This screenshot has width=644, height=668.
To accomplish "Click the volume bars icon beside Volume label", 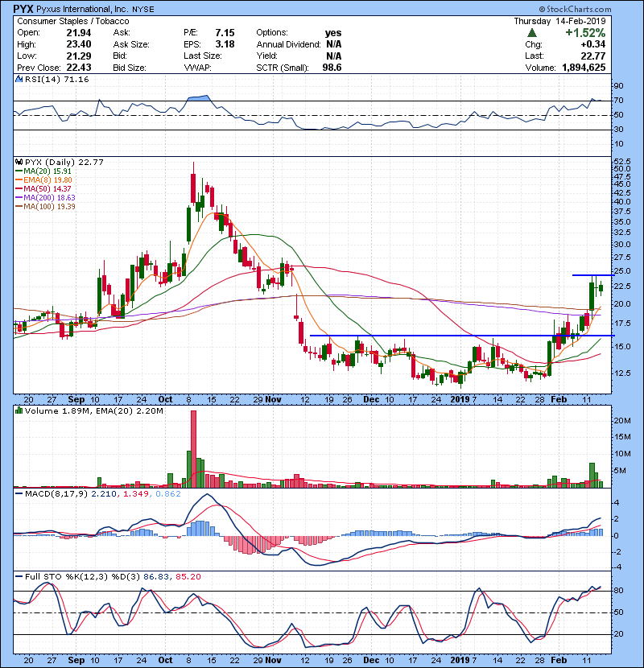I will point(19,410).
